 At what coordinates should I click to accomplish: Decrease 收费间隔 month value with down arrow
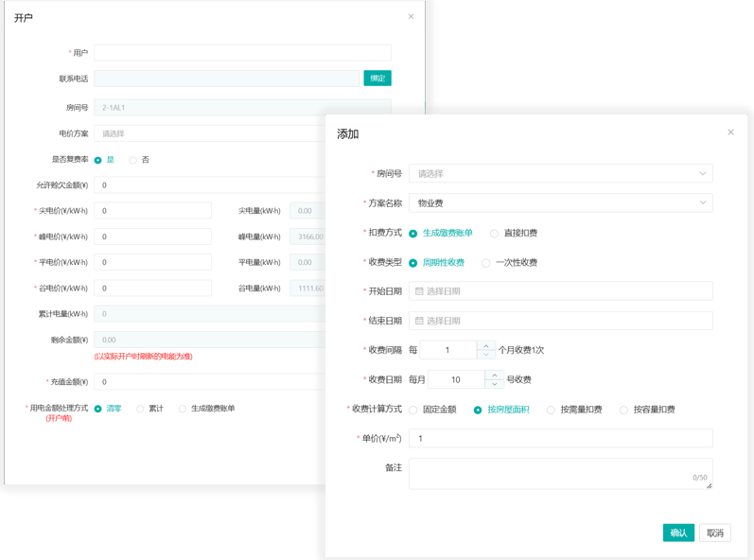[486, 355]
